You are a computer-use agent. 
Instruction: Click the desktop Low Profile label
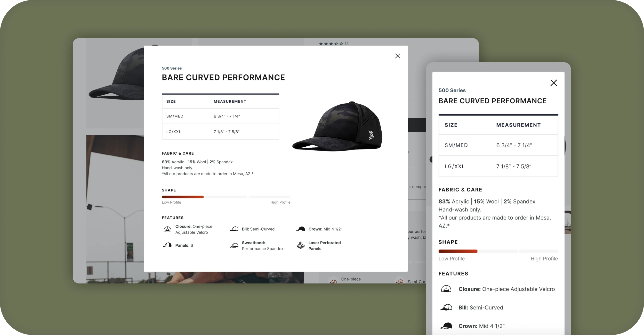171,202
